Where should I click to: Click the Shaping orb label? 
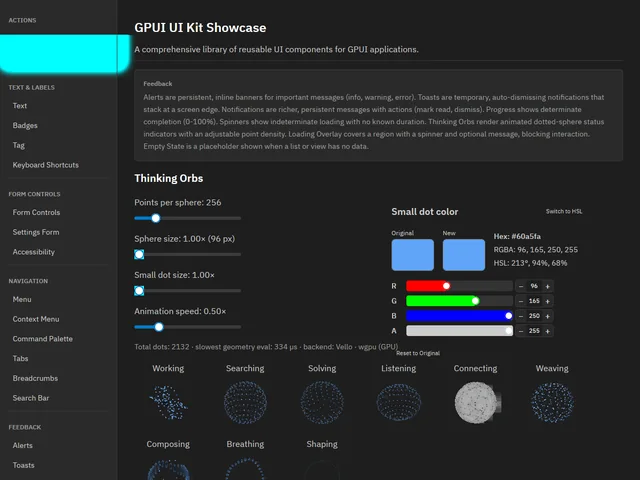click(322, 444)
